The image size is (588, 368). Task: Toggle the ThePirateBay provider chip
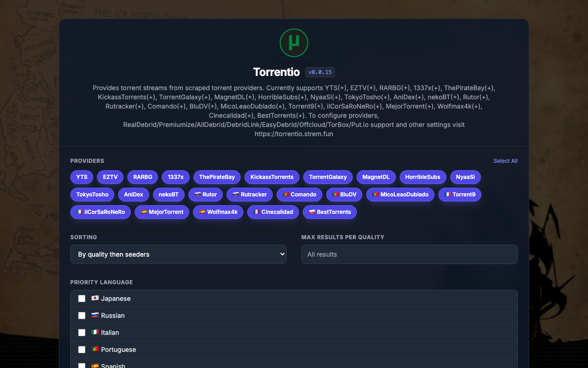[x=217, y=177]
